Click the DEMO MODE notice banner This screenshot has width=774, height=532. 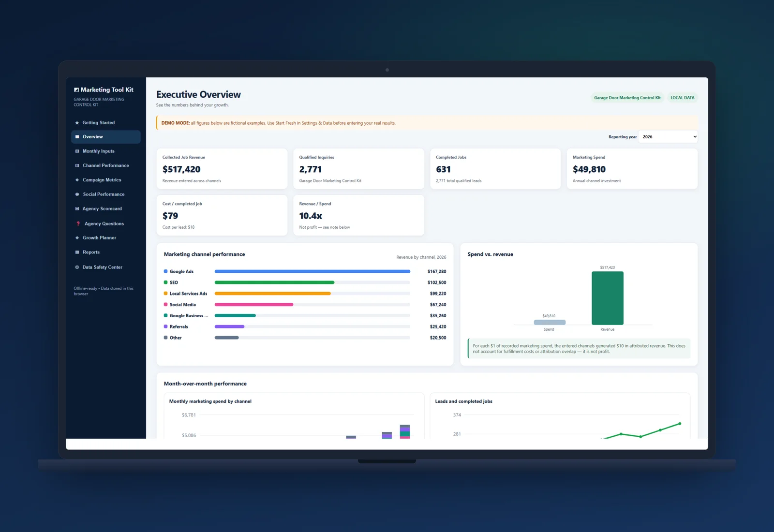click(x=427, y=123)
